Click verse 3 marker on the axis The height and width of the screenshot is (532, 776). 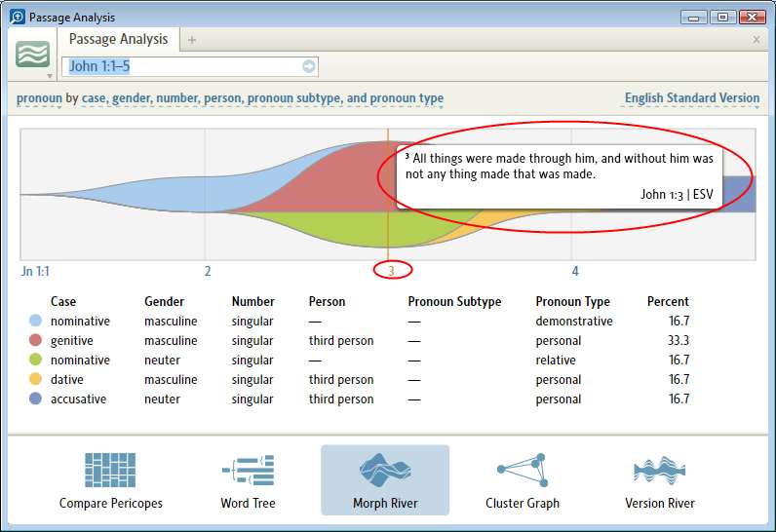pos(391,271)
